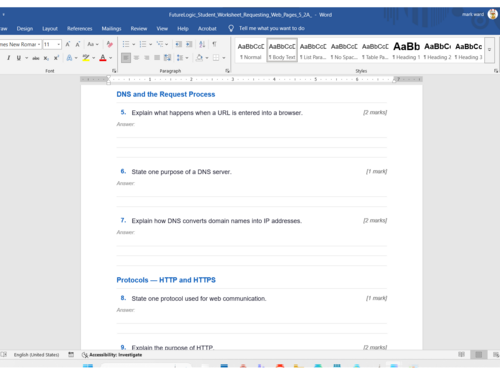Open the Layout tab
This screenshot has height=375, width=500.
50,29
